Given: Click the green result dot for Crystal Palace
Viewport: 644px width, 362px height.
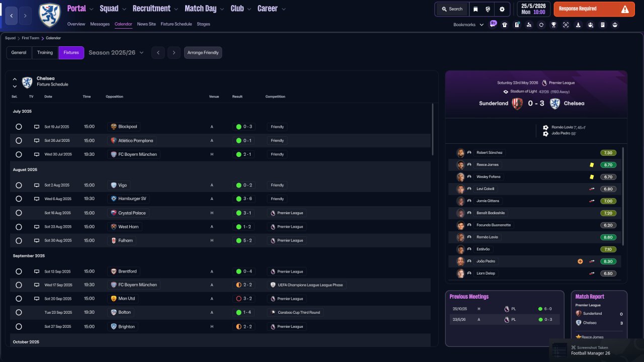Looking at the screenshot, I should click(238, 213).
